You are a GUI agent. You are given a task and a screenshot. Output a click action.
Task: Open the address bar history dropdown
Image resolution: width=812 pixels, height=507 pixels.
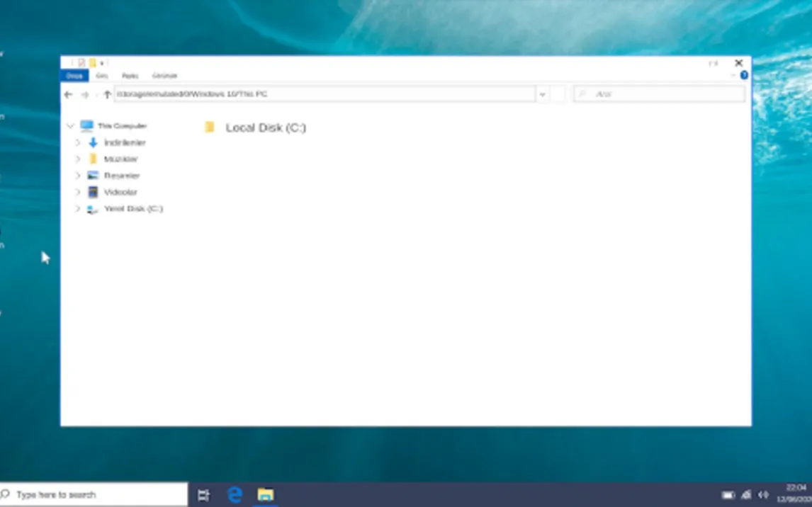coord(543,94)
